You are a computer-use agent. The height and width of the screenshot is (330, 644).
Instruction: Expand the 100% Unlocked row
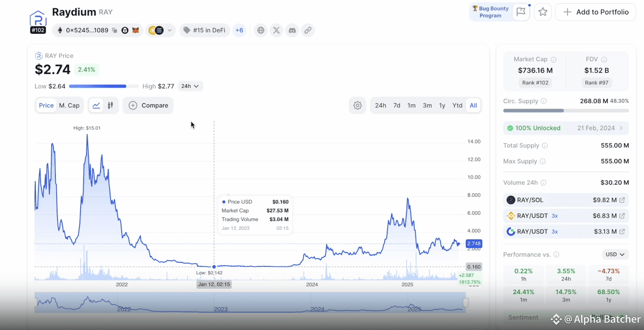pos(566,128)
